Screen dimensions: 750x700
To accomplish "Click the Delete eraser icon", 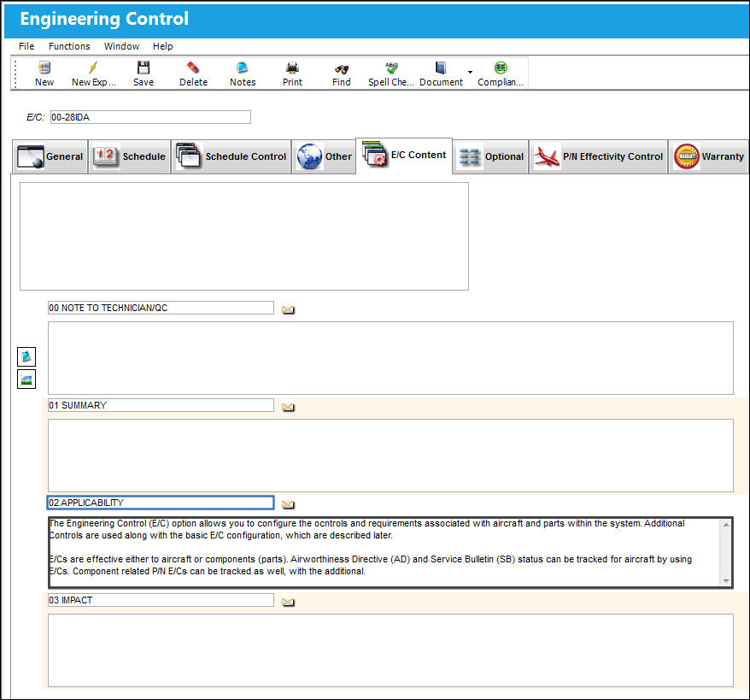I will (193, 68).
